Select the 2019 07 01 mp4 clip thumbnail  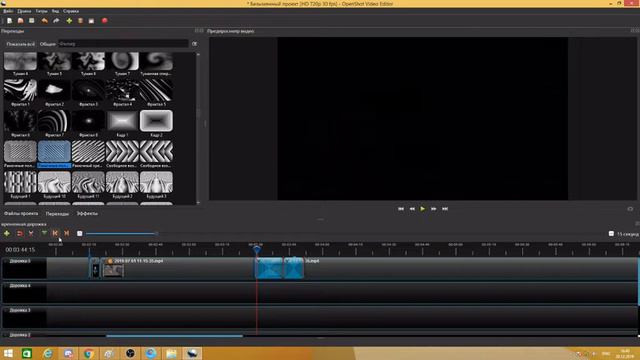tap(113, 270)
